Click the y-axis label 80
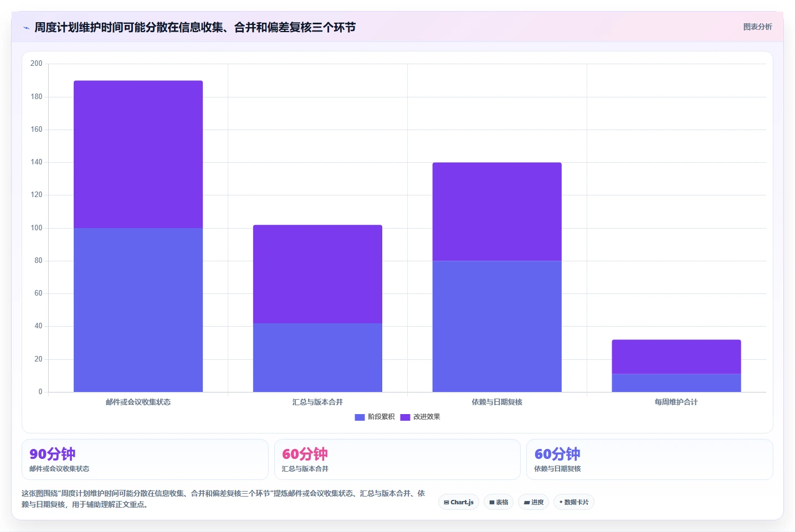The image size is (795, 532). (x=38, y=261)
